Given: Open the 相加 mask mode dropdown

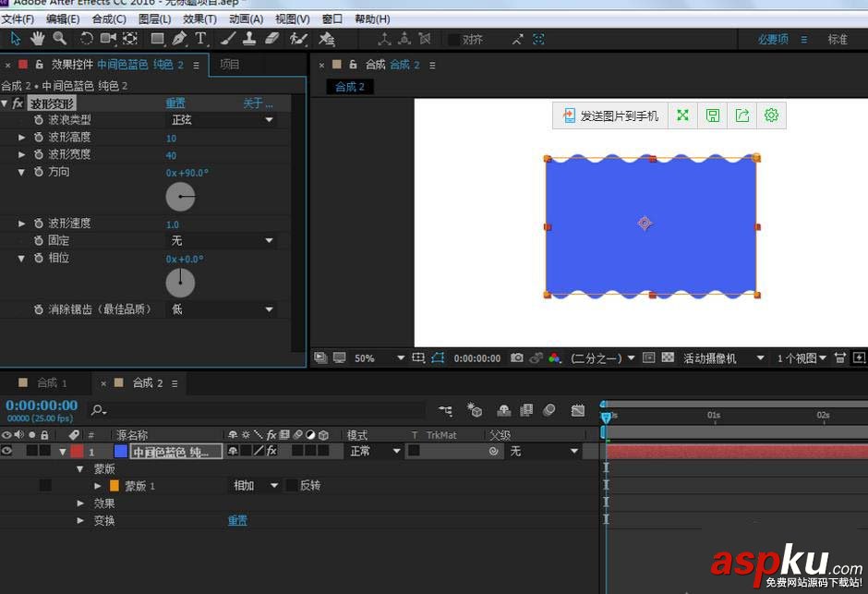Looking at the screenshot, I should click(255, 486).
